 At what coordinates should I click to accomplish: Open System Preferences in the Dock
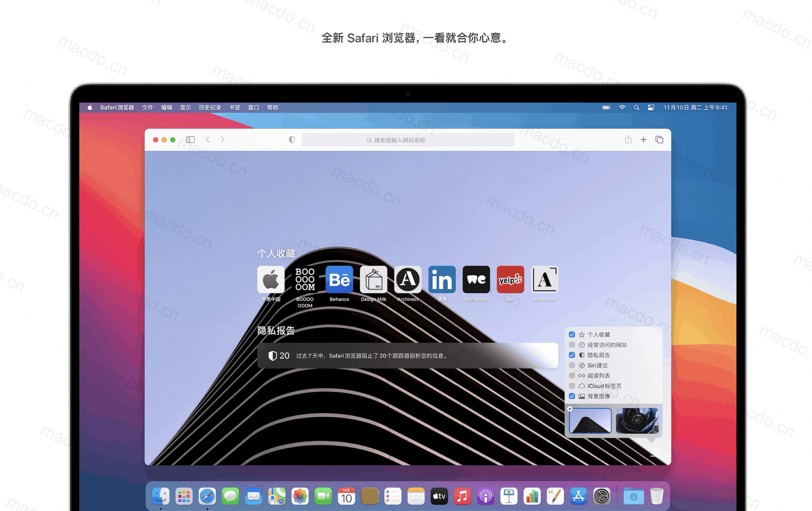pos(601,496)
